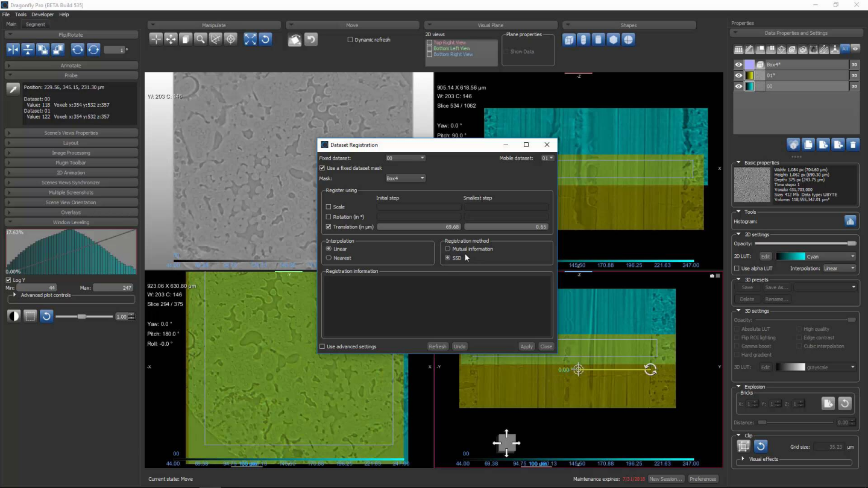Screen dimensions: 868x488
Task: Click the copy dataset icon below the dataset list
Action: [808, 144]
